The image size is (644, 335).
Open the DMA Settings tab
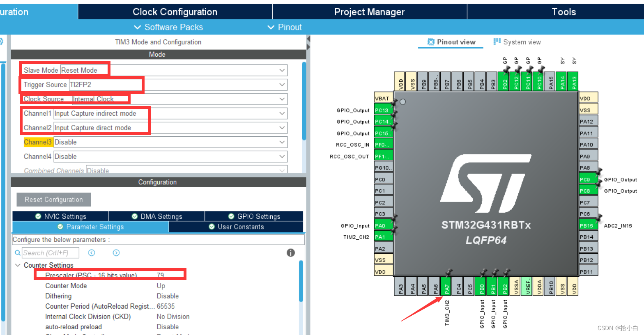tap(157, 216)
